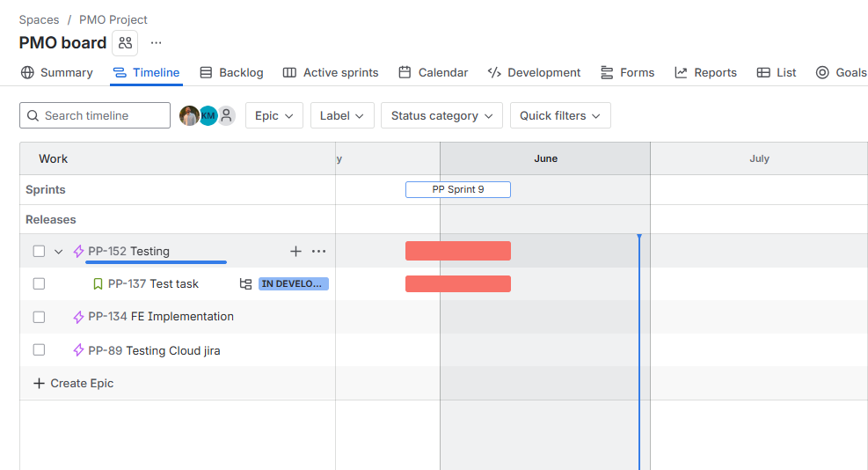Click the Sprints row label
The height and width of the screenshot is (470, 868).
coord(46,189)
